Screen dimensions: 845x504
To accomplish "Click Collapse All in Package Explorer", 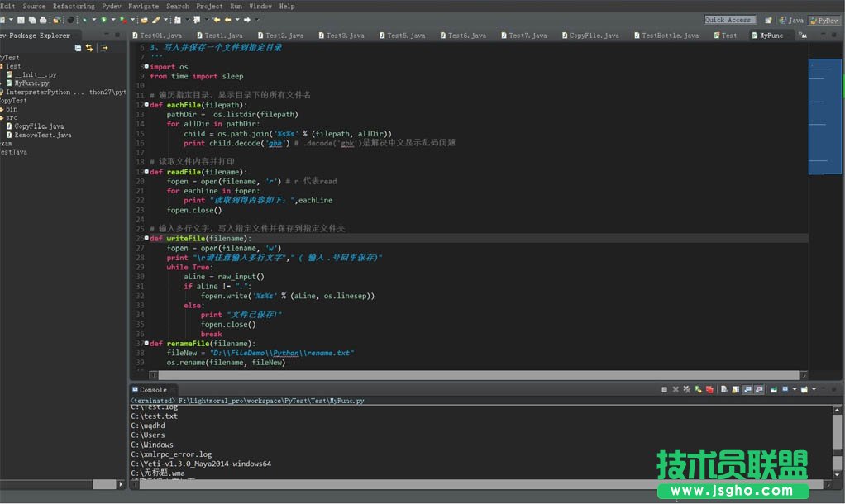I will click(79, 48).
